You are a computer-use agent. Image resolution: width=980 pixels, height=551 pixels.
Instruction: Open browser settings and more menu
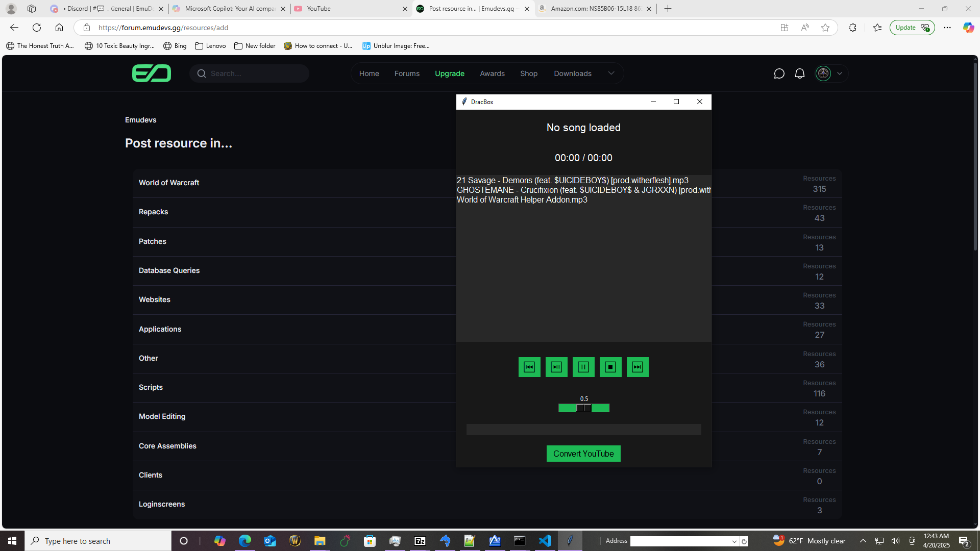coord(947,28)
